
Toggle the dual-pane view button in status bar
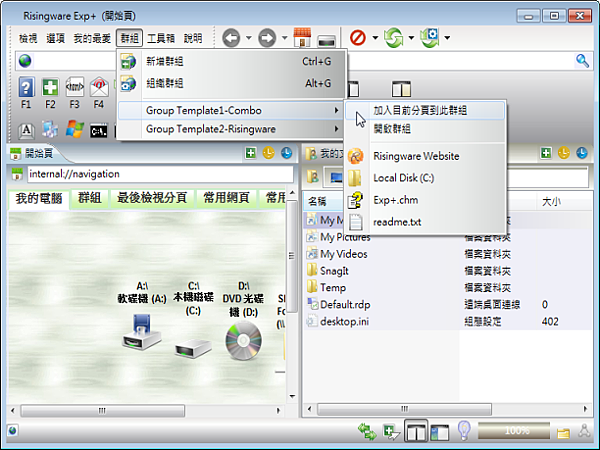click(416, 431)
